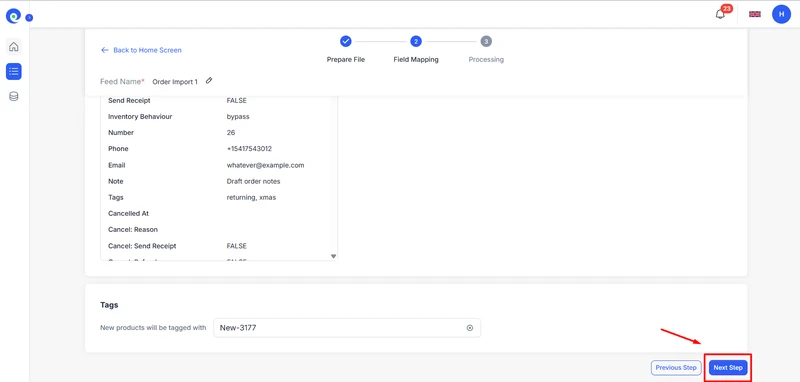
Task: Go back to Home Screen link
Action: pos(141,50)
